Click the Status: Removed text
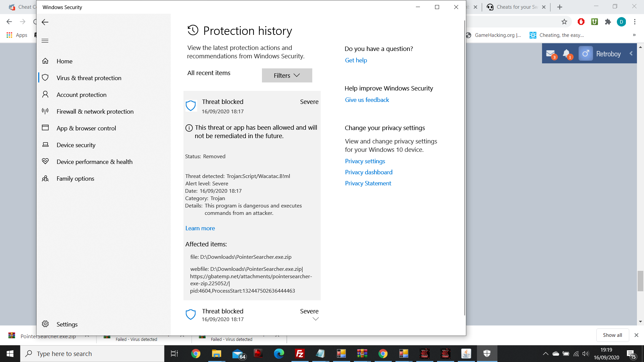 205,156
